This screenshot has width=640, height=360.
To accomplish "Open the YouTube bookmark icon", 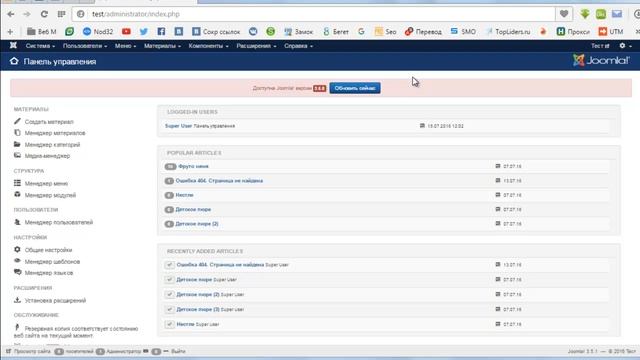I will tap(126, 31).
